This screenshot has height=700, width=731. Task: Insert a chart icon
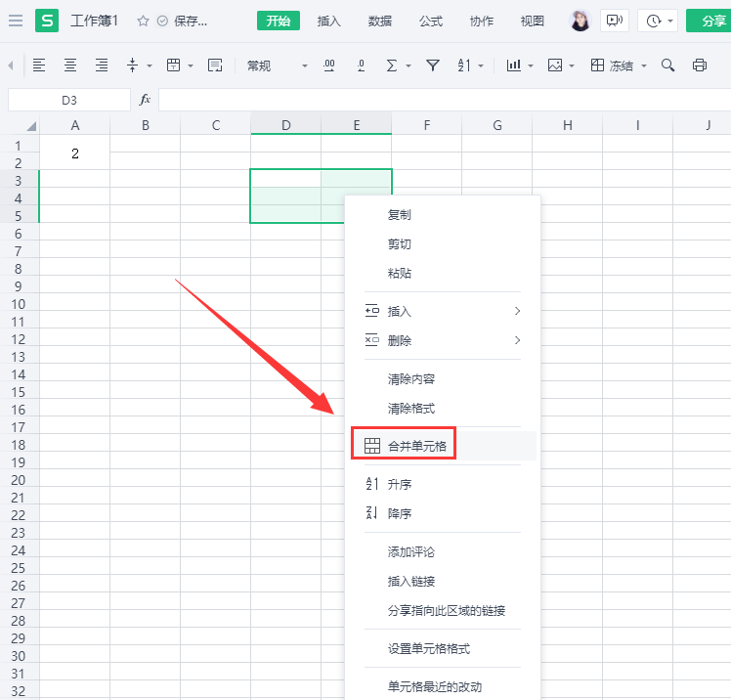[514, 66]
